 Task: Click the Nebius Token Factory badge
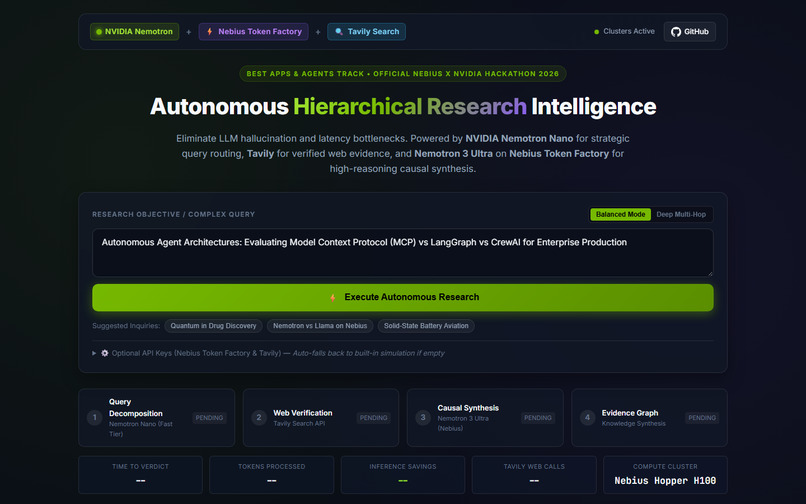pyautogui.click(x=253, y=31)
